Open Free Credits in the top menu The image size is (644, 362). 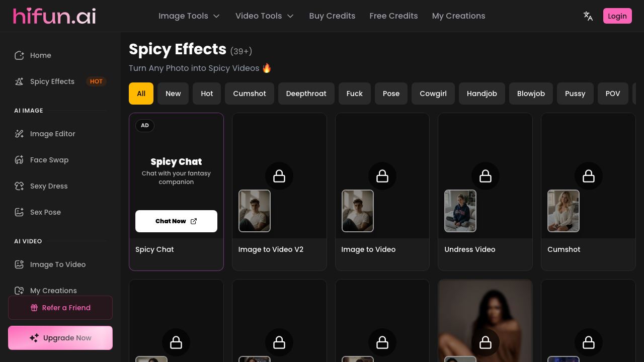coord(393,16)
